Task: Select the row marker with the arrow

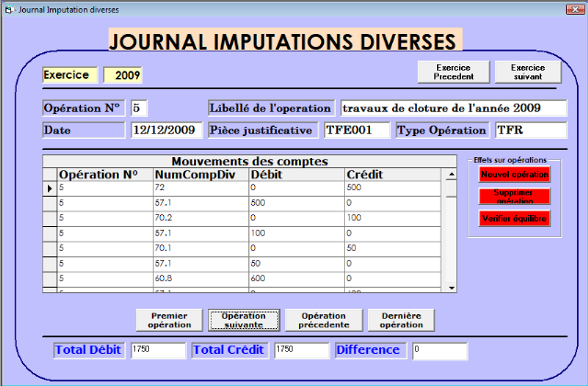Action: pyautogui.click(x=50, y=188)
